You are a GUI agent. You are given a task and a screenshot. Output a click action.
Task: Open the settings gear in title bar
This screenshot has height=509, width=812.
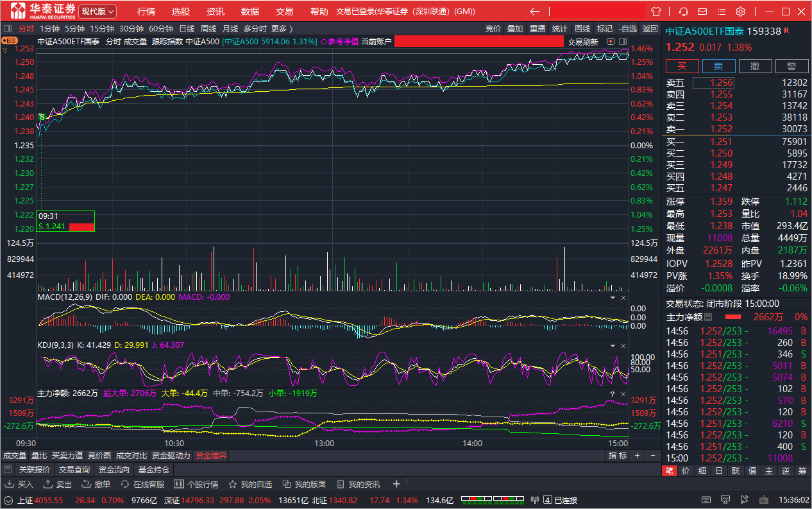[741, 12]
